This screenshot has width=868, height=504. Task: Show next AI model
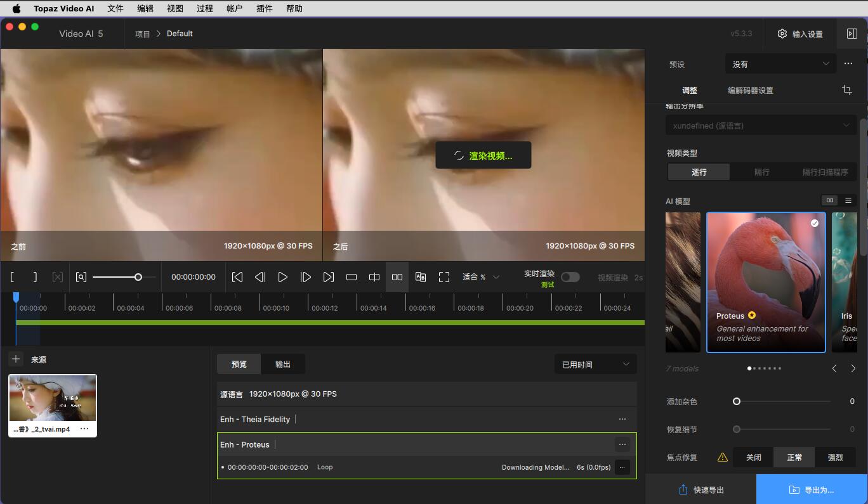click(853, 368)
